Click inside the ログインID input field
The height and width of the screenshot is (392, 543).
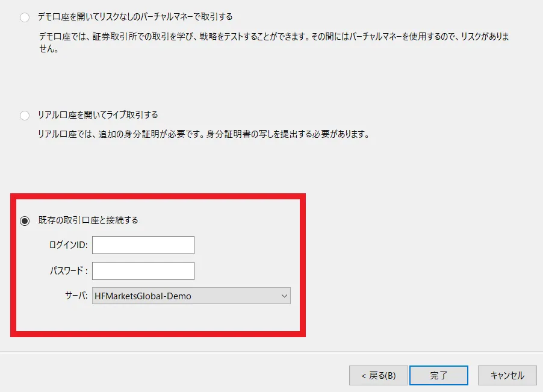click(x=143, y=245)
